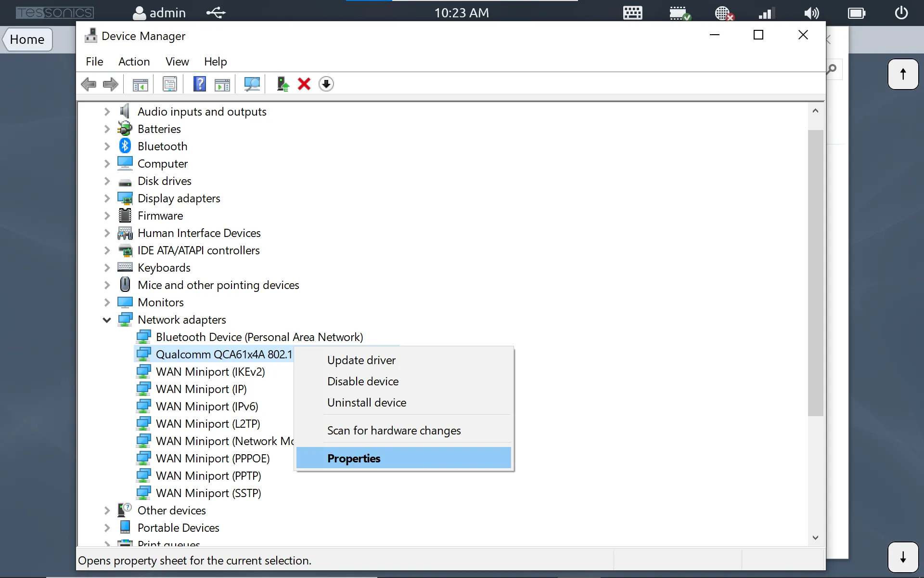Image resolution: width=924 pixels, height=578 pixels.
Task: Click the Back arrow toolbar icon
Action: click(x=89, y=84)
